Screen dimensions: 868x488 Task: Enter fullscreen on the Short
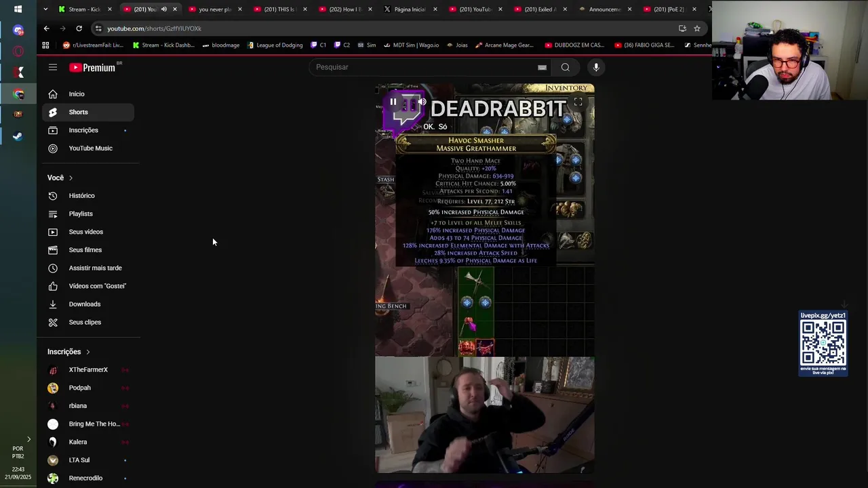pyautogui.click(x=578, y=102)
